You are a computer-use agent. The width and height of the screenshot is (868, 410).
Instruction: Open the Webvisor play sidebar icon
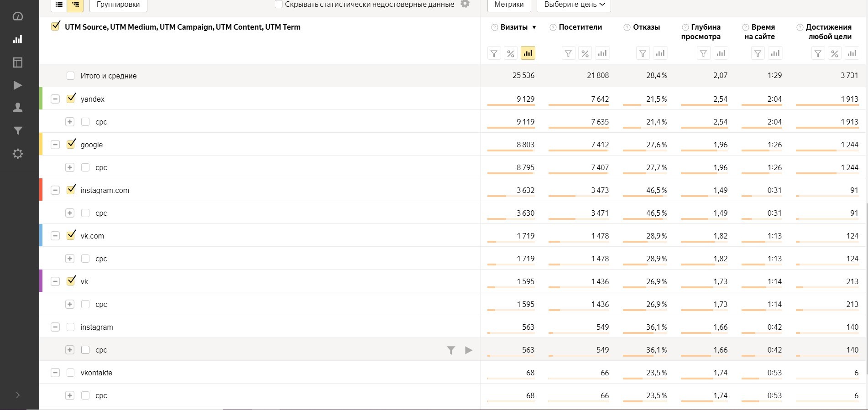(x=17, y=85)
